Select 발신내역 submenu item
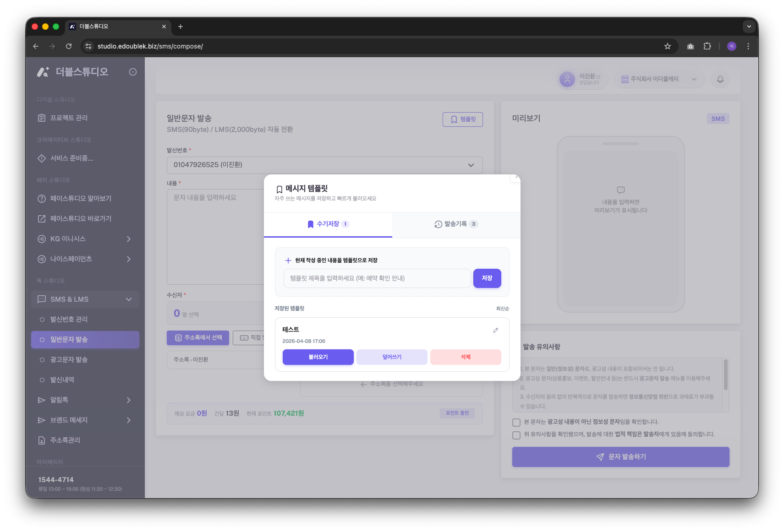The width and height of the screenshot is (784, 532). (85, 380)
